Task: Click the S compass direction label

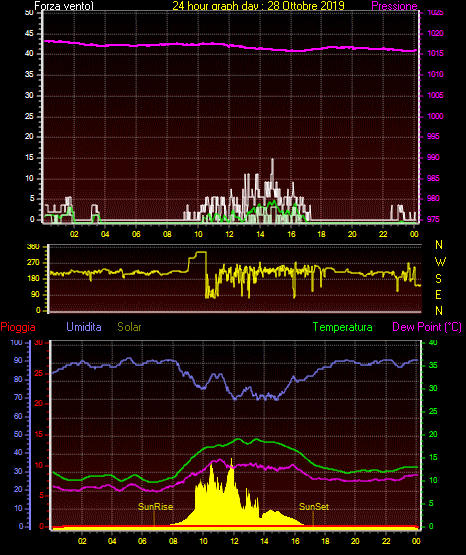Action: [438, 279]
